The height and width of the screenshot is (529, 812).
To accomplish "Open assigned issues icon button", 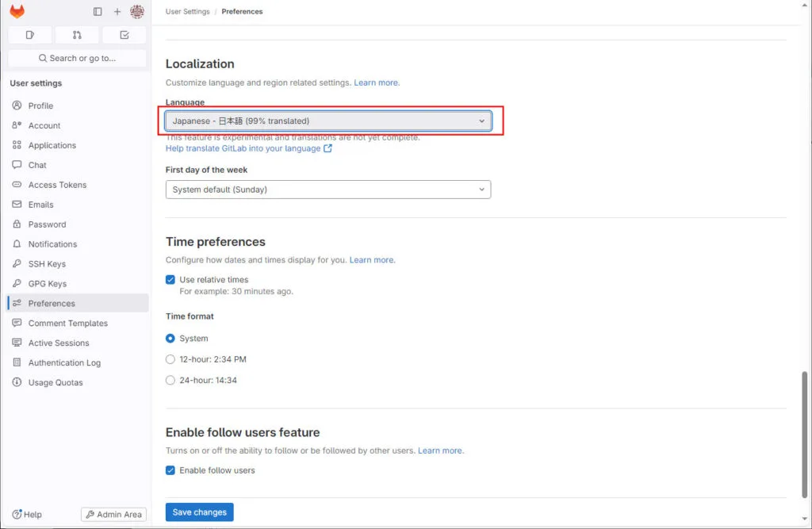I will (x=30, y=35).
